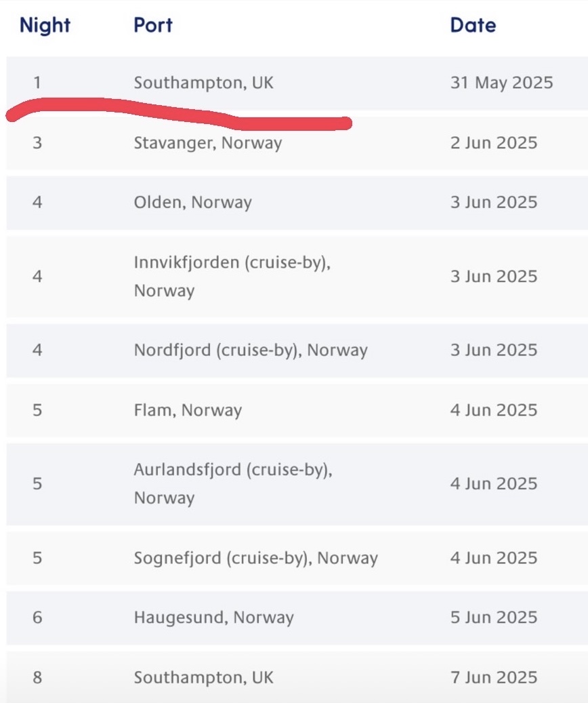Viewport: 588px width, 703px height.
Task: Click the Date column header
Action: pyautogui.click(x=473, y=26)
